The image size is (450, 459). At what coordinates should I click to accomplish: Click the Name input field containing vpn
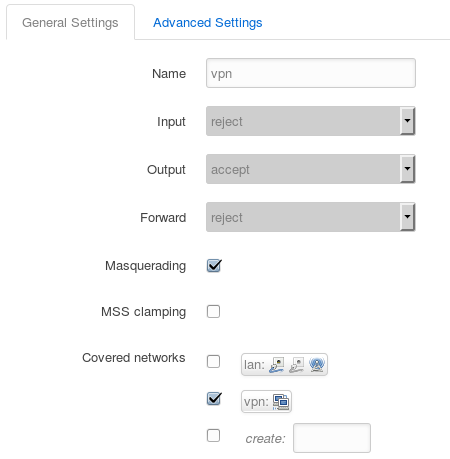[x=311, y=73]
